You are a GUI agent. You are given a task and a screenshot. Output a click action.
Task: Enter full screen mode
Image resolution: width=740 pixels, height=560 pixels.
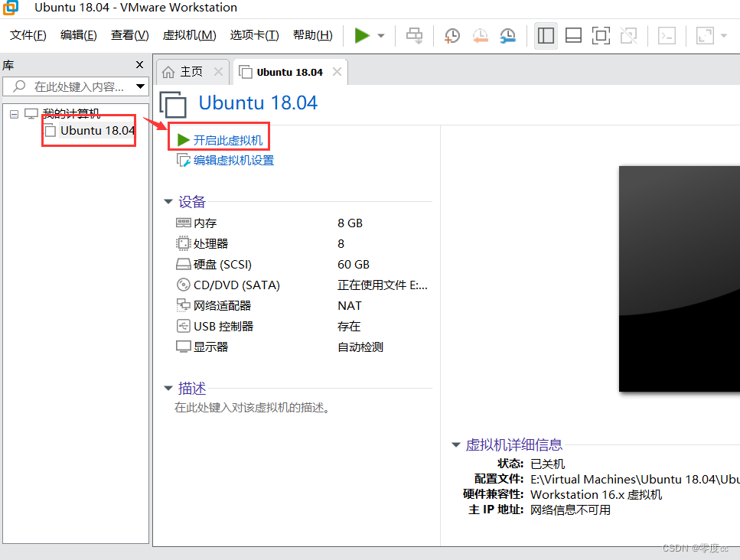pos(601,35)
